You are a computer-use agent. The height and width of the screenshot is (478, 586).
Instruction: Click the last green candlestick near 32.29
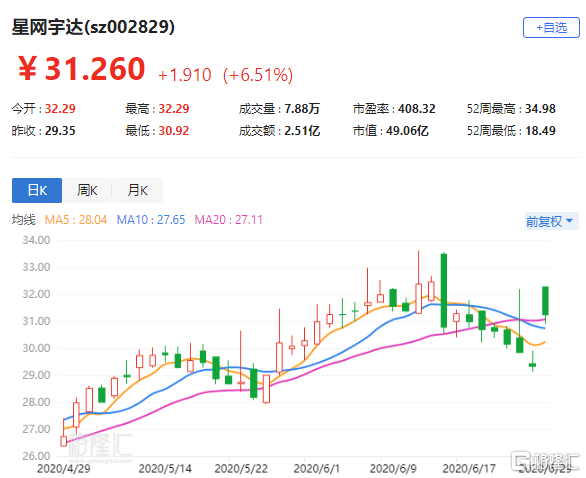click(x=545, y=301)
